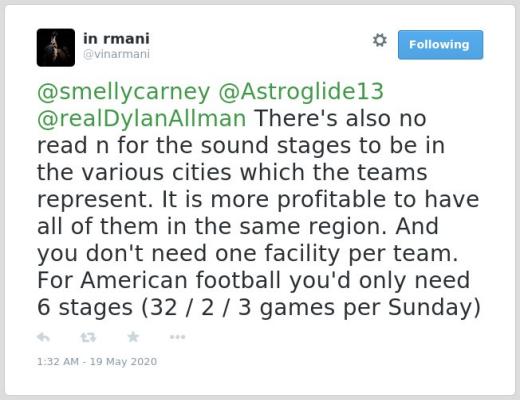Follow the @realDylanAllman mention link
Viewport: 520px width, 400px height.
tap(142, 119)
